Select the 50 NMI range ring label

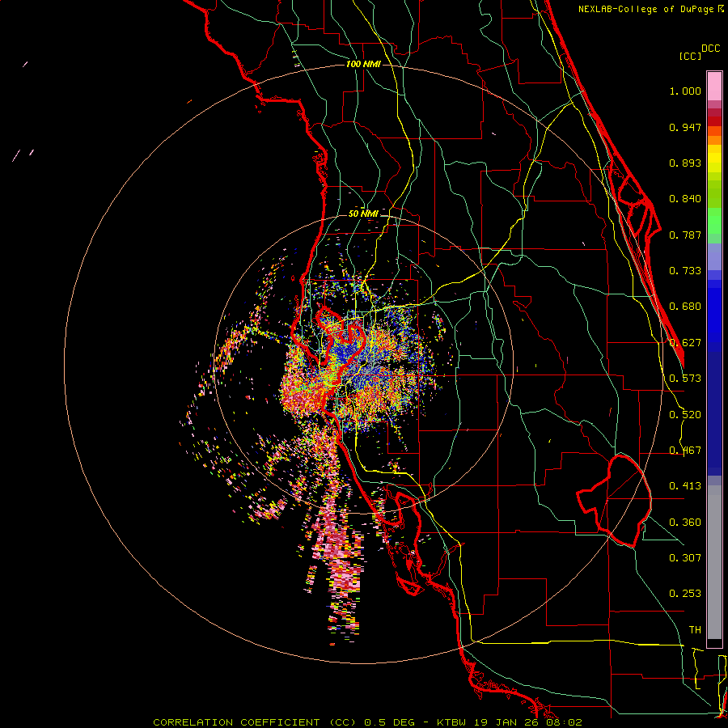point(363,214)
